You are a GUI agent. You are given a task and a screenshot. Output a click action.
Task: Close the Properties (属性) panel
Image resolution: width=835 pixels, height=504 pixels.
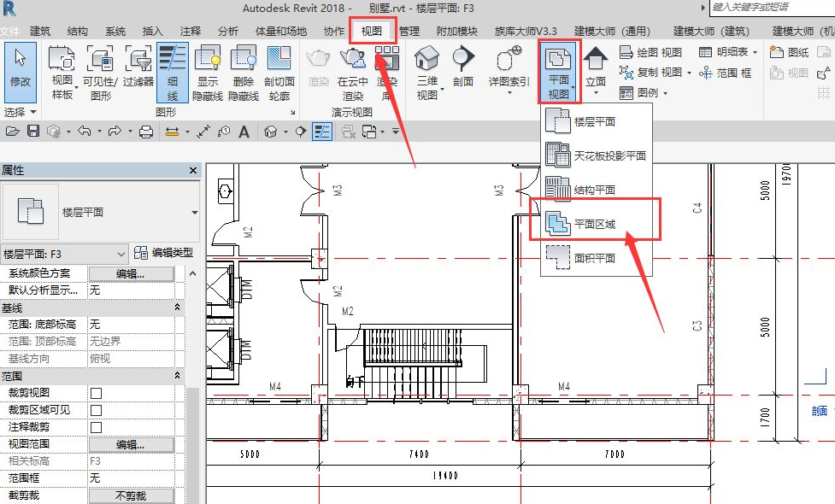193,170
